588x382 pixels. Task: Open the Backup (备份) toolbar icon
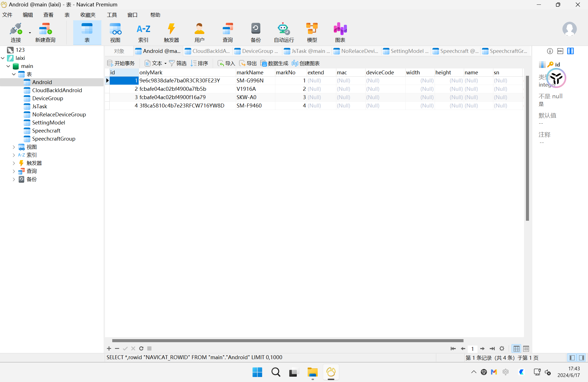(x=256, y=33)
